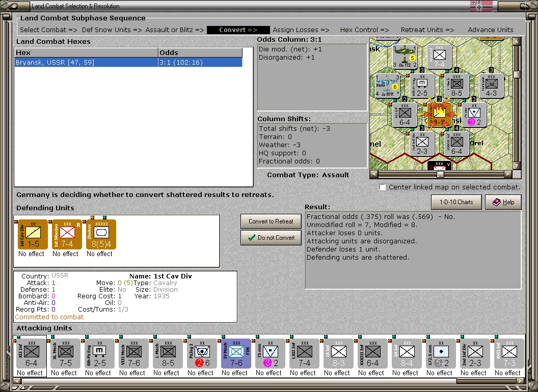The image size is (538, 392).
Task: Select the Zhukov 8(5)4 HQ unit
Action: [x=101, y=235]
